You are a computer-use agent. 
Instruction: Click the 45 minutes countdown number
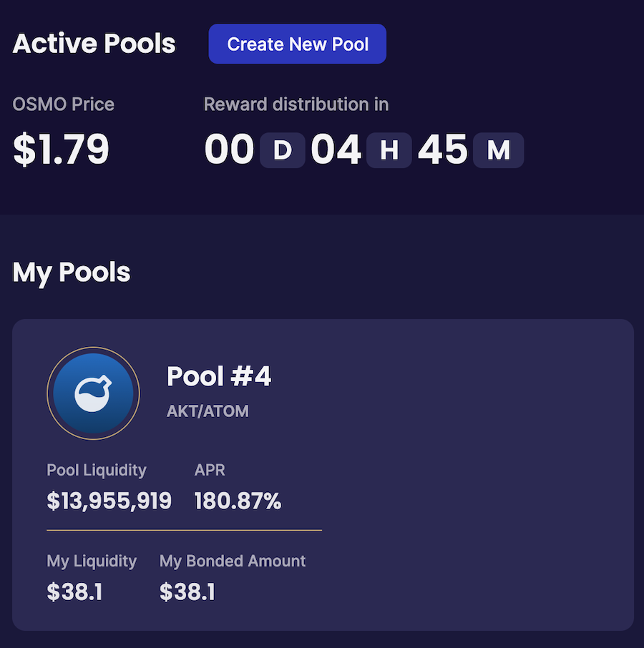tap(443, 149)
